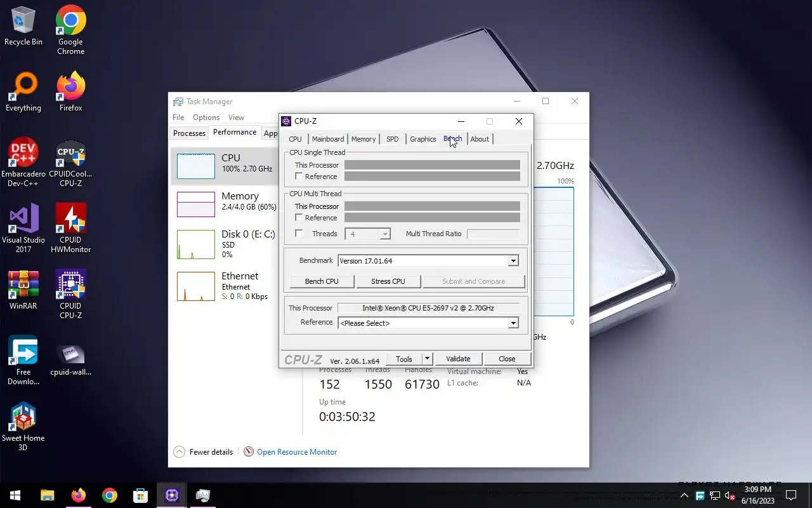Click the Single Thread This Processor bar
The width and height of the screenshot is (812, 508).
pyautogui.click(x=432, y=165)
